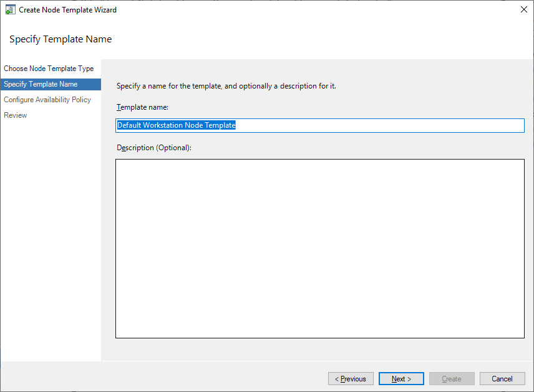Click the Cancel button to exit the wizard
This screenshot has height=392, width=534.
[502, 378]
